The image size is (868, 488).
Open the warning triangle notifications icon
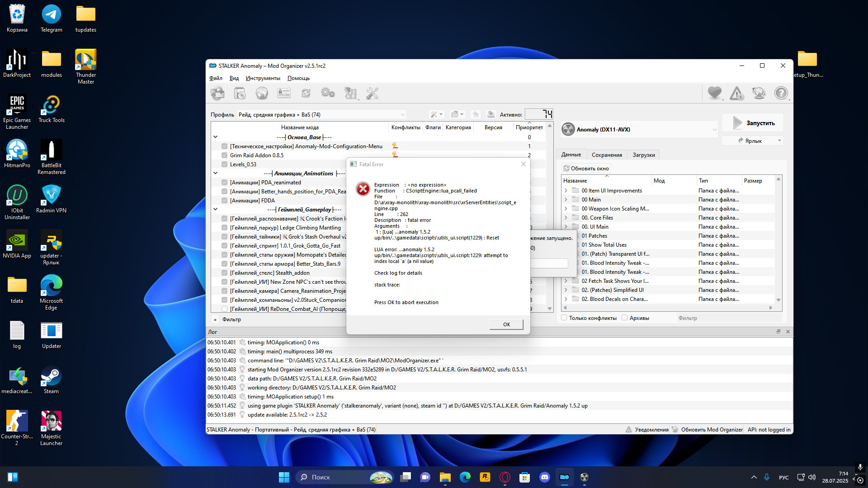pos(736,93)
